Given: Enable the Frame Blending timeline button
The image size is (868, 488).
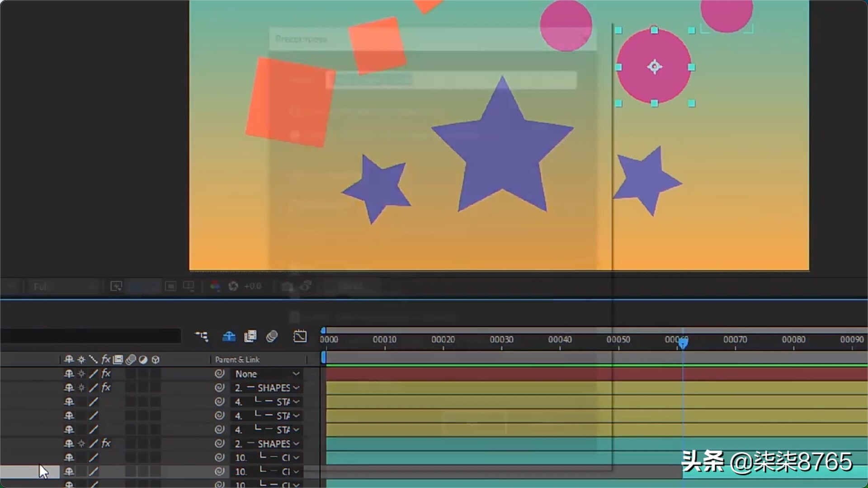Looking at the screenshot, I should (x=250, y=337).
